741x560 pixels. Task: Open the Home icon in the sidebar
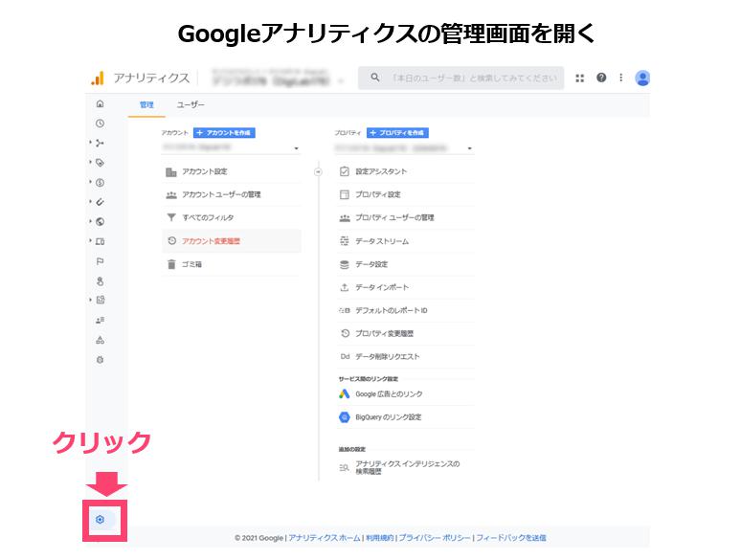(100, 103)
